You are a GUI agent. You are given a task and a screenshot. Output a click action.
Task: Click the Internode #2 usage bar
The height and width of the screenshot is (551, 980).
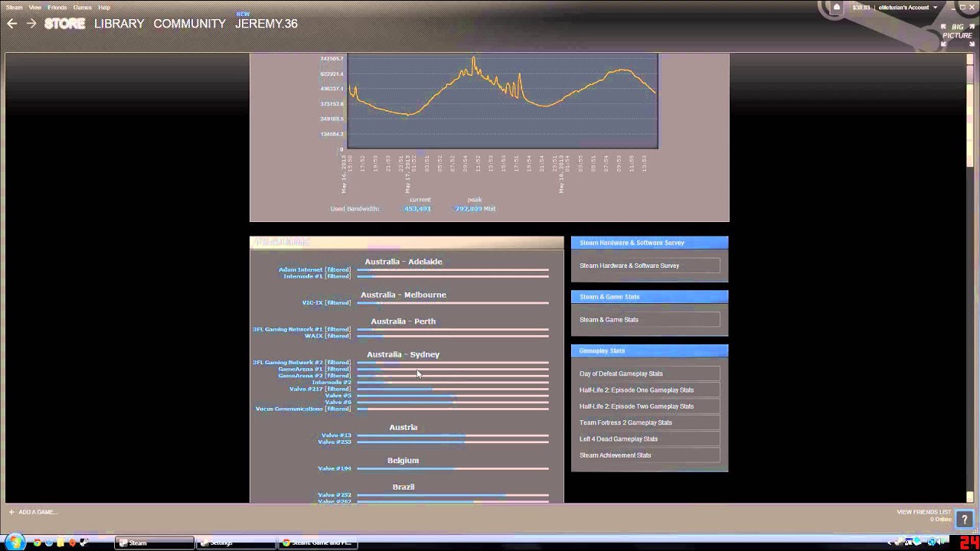[452, 382]
